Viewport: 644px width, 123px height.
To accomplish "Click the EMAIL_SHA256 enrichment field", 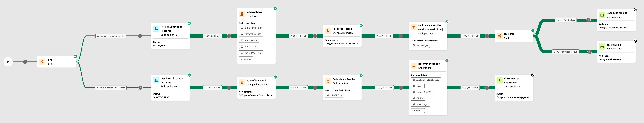I will click(x=422, y=92).
